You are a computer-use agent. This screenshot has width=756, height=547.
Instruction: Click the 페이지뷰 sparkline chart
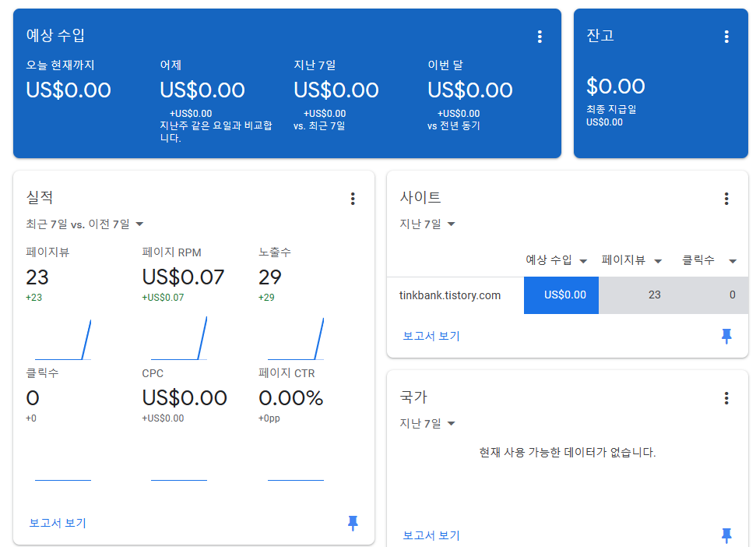(x=63, y=339)
